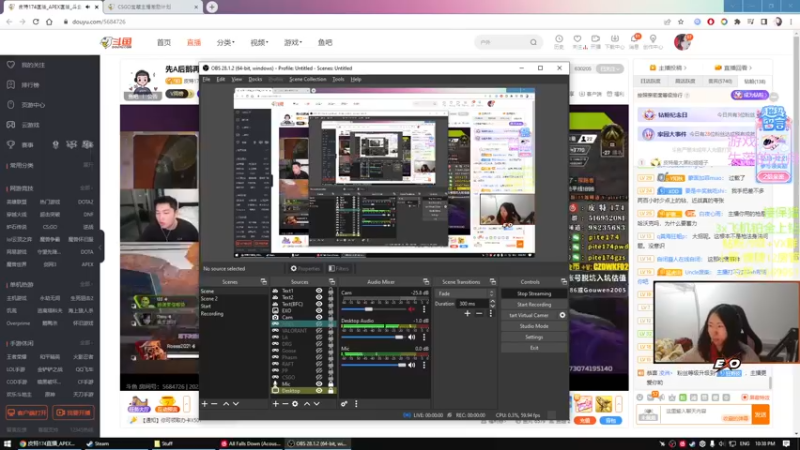
Task: Open the OBS Tools menu
Action: coord(338,79)
